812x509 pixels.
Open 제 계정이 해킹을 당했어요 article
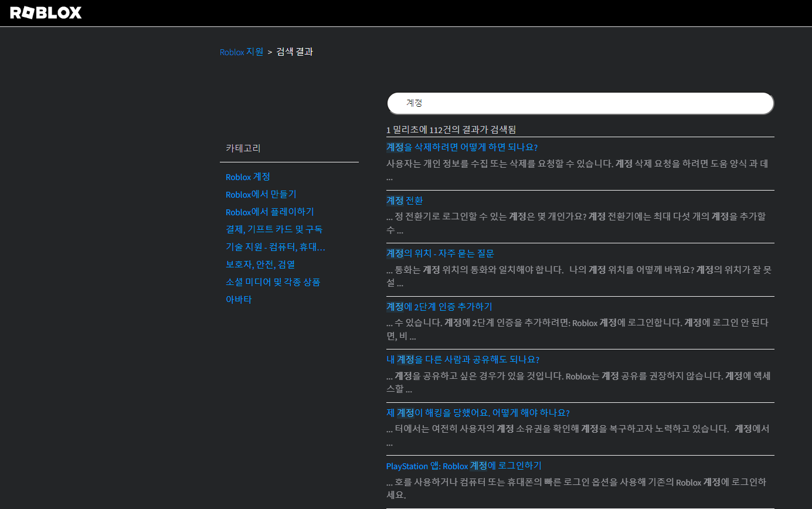478,413
